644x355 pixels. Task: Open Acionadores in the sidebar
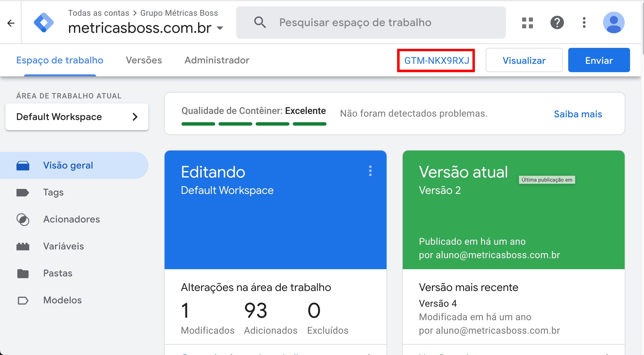point(71,219)
